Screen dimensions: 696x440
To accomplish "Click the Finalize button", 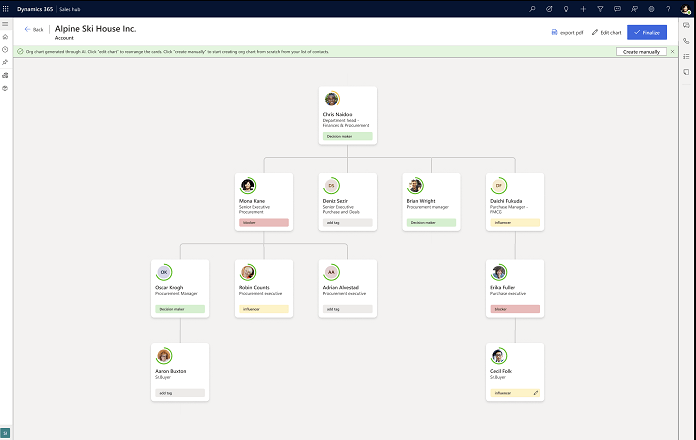I will [647, 32].
